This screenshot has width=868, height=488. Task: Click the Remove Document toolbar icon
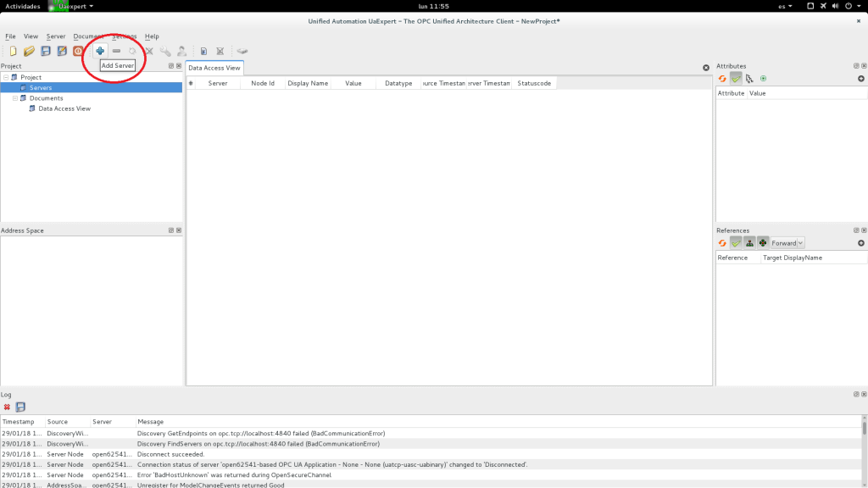(220, 51)
